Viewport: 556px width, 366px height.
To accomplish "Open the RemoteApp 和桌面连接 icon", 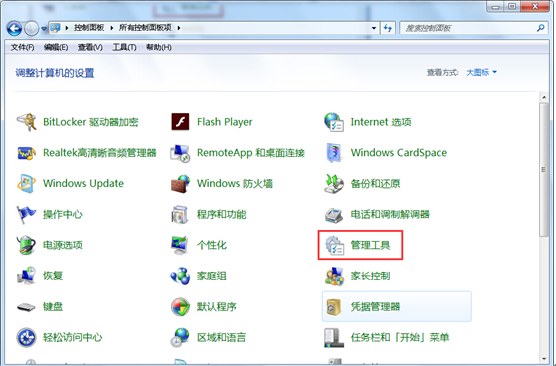I will point(180,153).
